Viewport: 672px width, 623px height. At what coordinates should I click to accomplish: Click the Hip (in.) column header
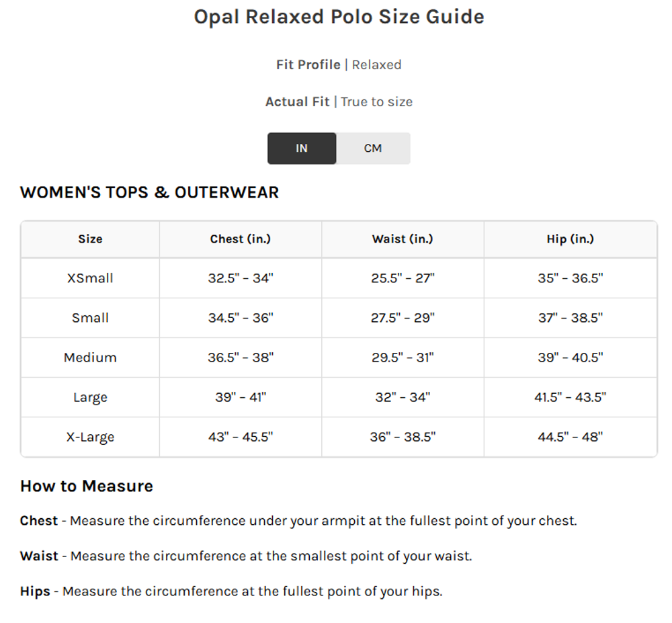(x=571, y=239)
